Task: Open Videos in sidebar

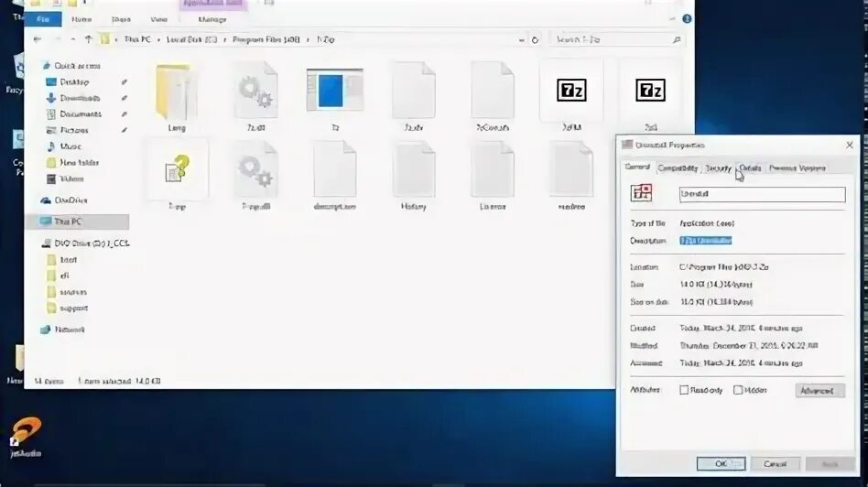Action: [71, 179]
